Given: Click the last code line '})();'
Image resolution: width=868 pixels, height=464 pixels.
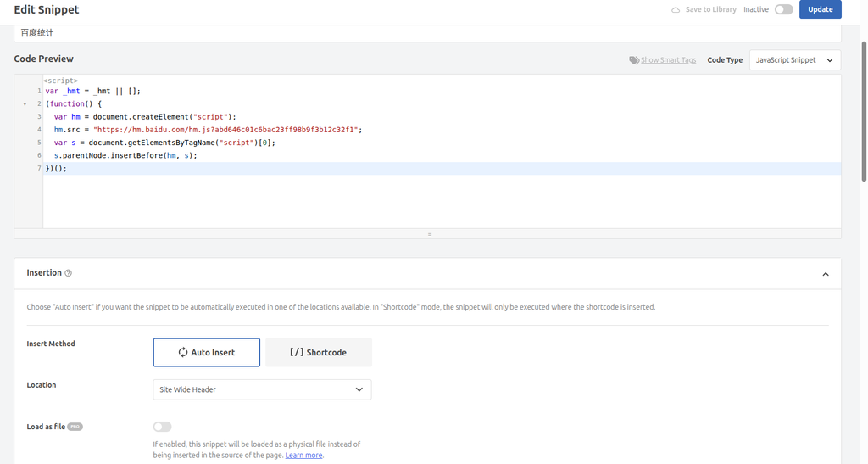Looking at the screenshot, I should (56, 168).
